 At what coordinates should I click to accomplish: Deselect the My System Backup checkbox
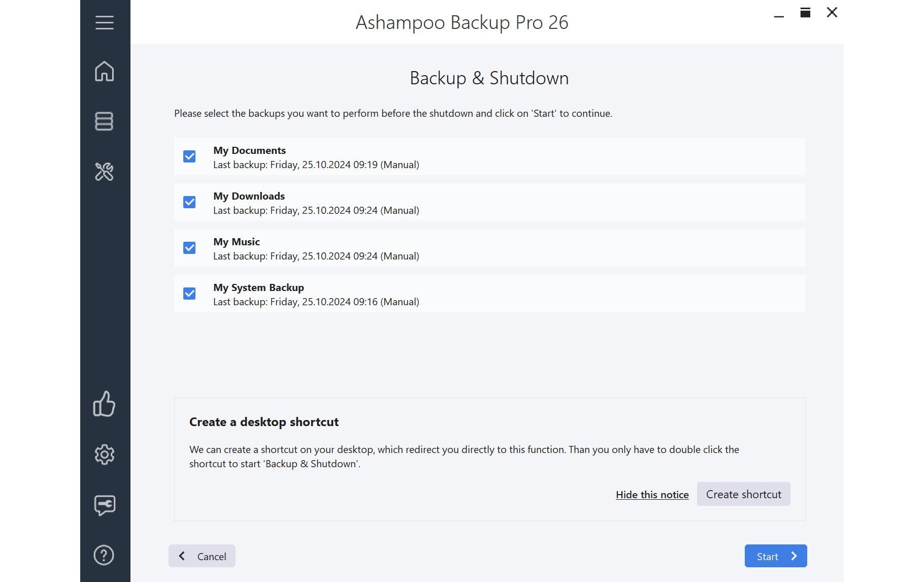click(x=189, y=294)
